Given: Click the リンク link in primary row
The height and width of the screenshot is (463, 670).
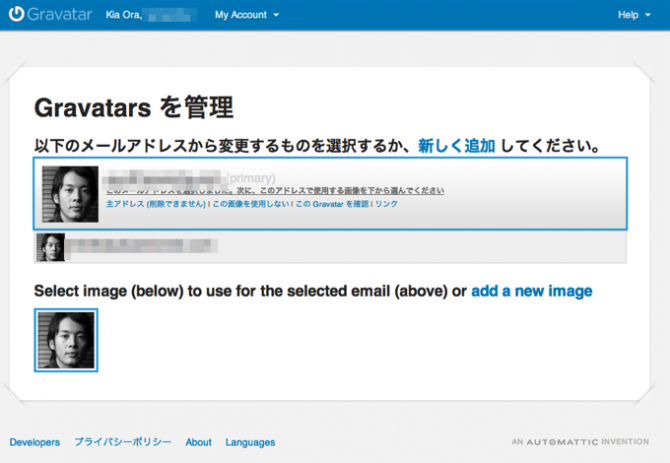Looking at the screenshot, I should coord(386,204).
